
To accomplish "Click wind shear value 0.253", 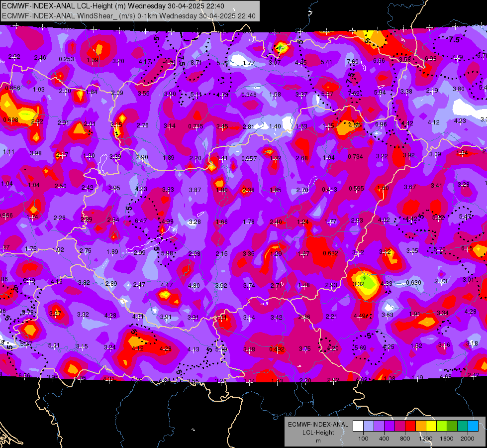I will coord(67,59).
